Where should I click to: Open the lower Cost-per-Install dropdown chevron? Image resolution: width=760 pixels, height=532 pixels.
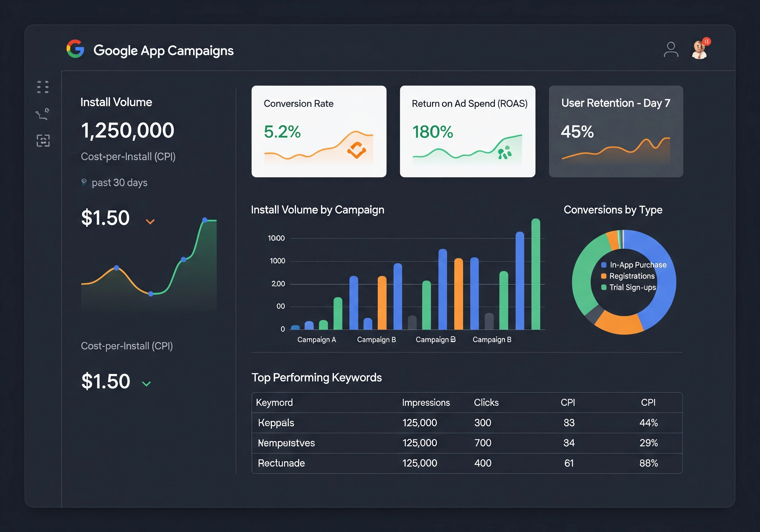click(147, 384)
